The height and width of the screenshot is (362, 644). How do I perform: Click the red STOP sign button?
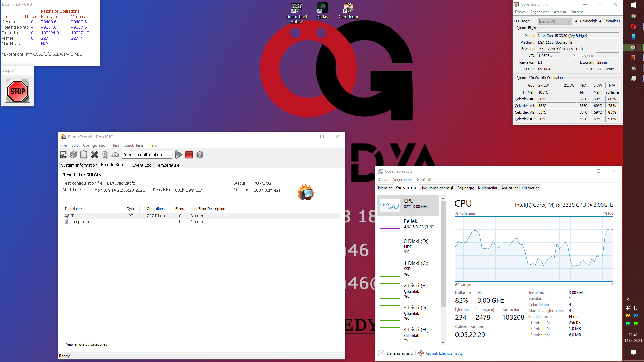18,91
